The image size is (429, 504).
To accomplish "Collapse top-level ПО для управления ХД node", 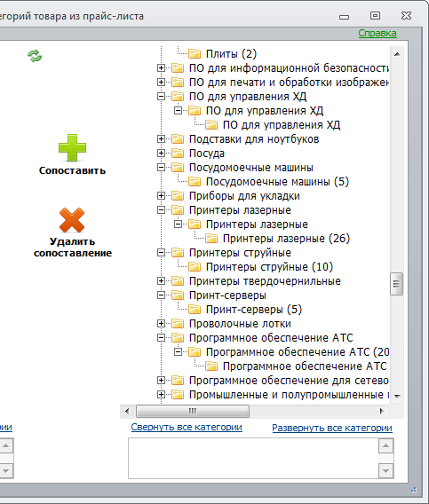I will (x=161, y=96).
